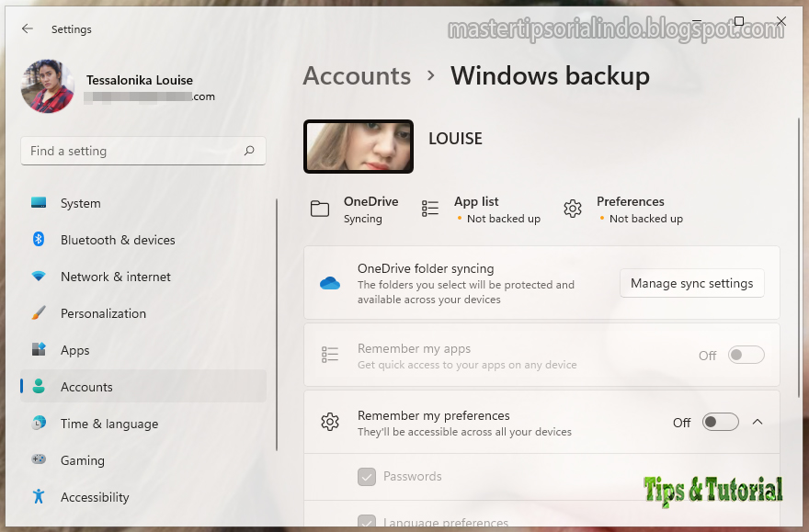The width and height of the screenshot is (809, 532).
Task: Check the Passwords checkbox
Action: (x=367, y=477)
